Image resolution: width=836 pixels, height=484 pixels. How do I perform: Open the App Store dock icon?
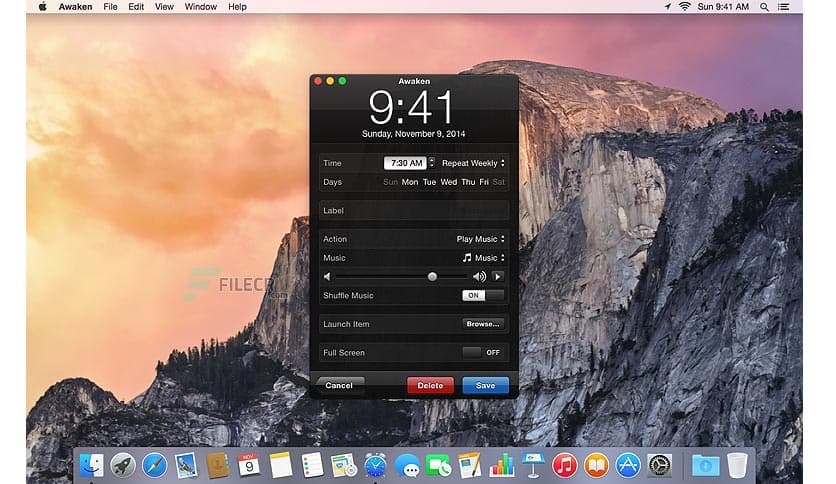point(628,465)
